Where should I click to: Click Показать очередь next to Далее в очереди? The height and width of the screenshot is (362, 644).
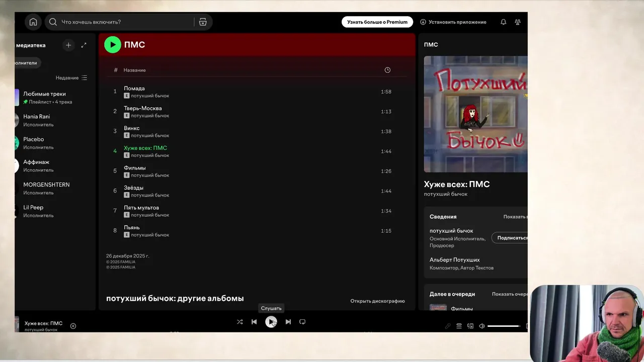coord(510,294)
